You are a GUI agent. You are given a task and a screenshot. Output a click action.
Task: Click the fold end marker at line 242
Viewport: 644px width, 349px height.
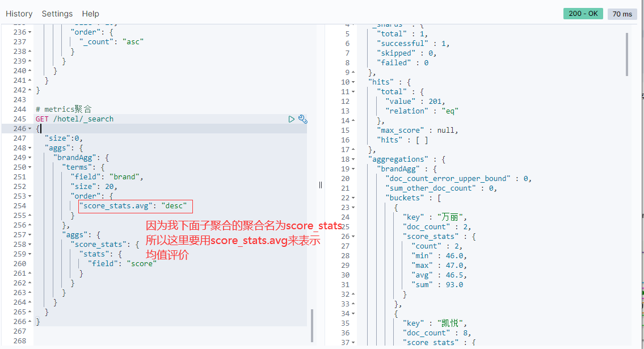coord(30,90)
